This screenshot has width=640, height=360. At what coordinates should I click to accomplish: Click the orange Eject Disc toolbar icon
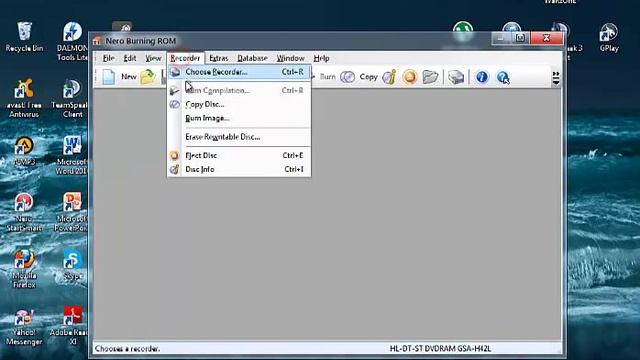[x=410, y=77]
